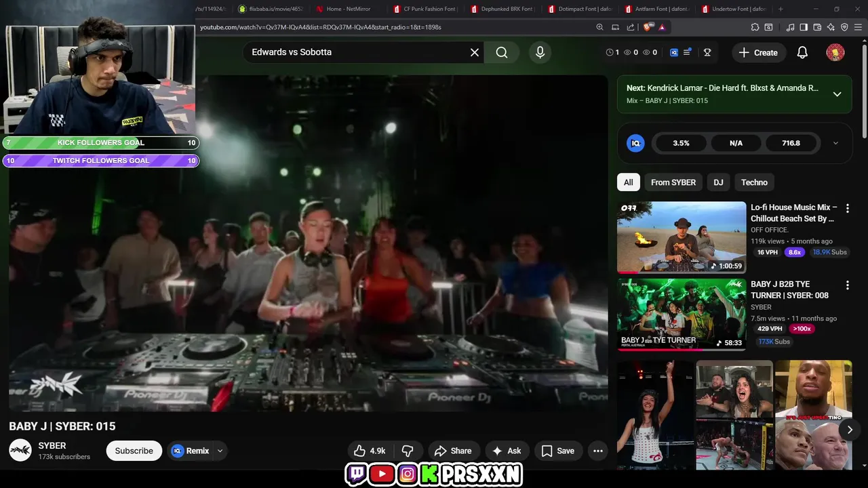The image size is (868, 488).
Task: Switch to the Antfarm Font tab
Action: pyautogui.click(x=656, y=9)
